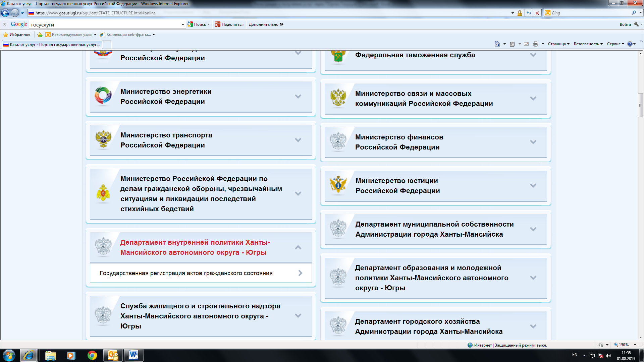This screenshot has height=362, width=644.
Task: Open the Безопасность menu
Action: click(588, 44)
